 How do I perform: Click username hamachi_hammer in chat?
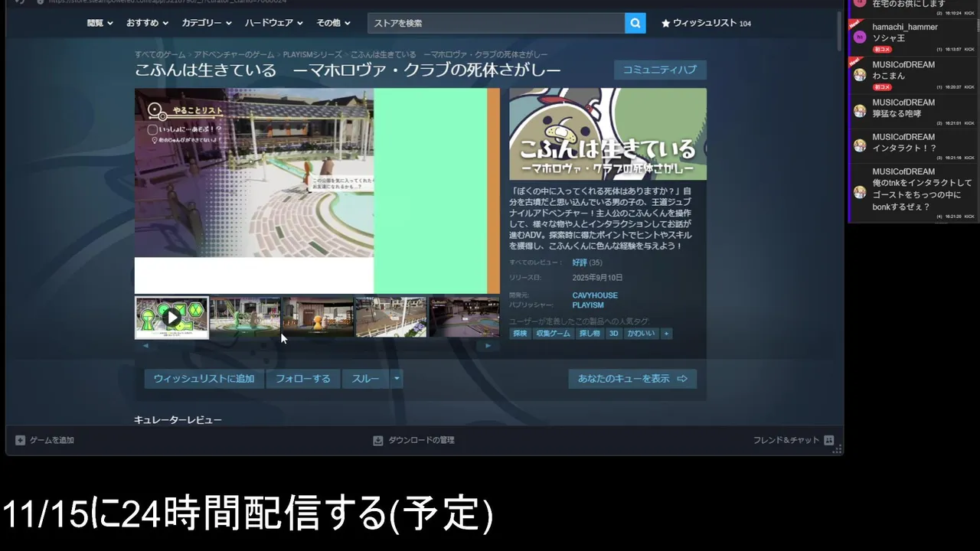(905, 27)
